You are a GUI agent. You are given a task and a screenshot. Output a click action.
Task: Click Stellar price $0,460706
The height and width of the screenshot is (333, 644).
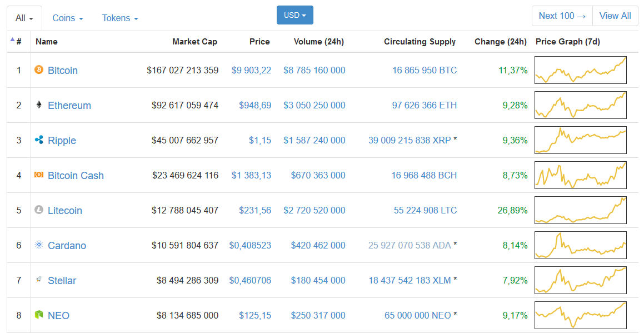[x=250, y=280]
